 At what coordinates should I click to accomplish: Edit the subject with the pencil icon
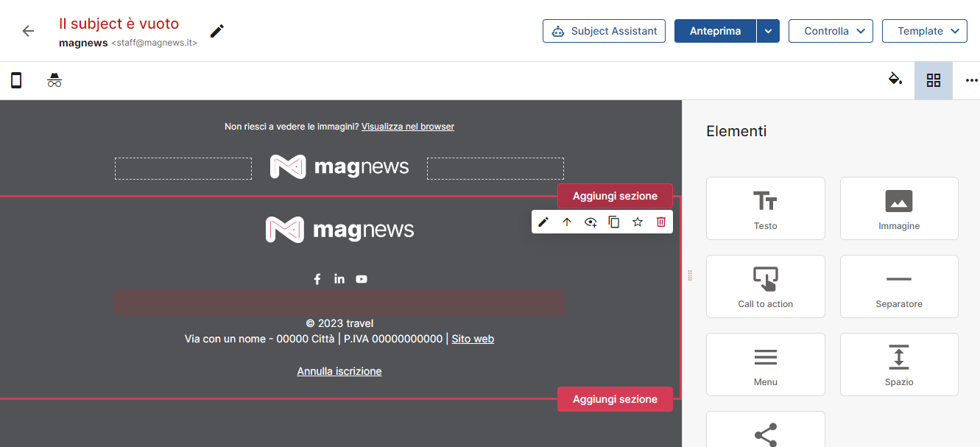[216, 31]
